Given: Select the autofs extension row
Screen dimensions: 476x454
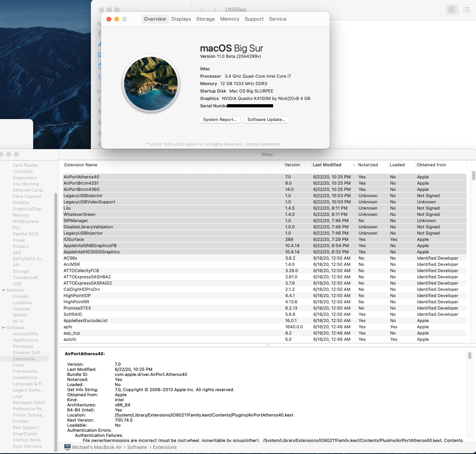Looking at the screenshot, I should click(x=265, y=339).
